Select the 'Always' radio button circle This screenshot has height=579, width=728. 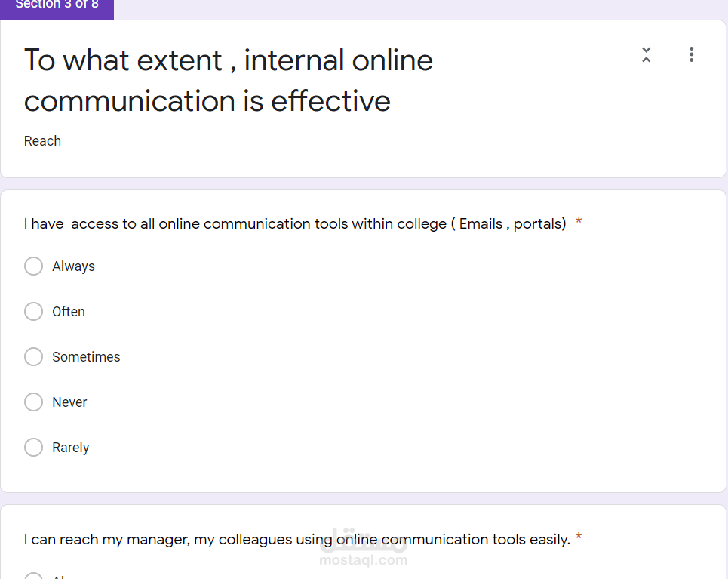34,266
